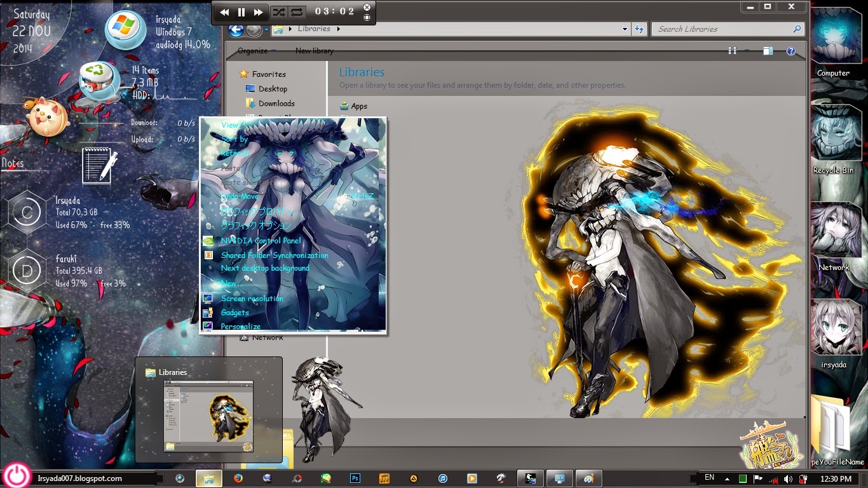Toggle repeat mode in the player
The image size is (868, 488).
[x=296, y=12]
